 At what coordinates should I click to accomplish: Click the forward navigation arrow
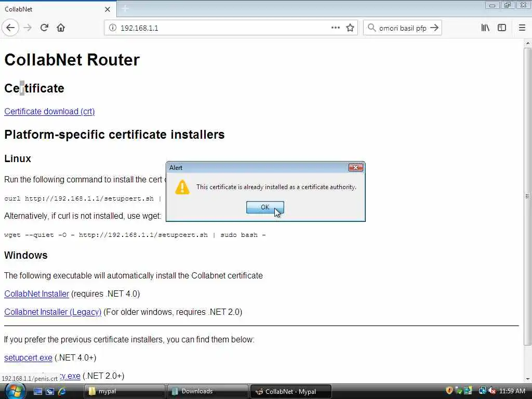tap(28, 28)
